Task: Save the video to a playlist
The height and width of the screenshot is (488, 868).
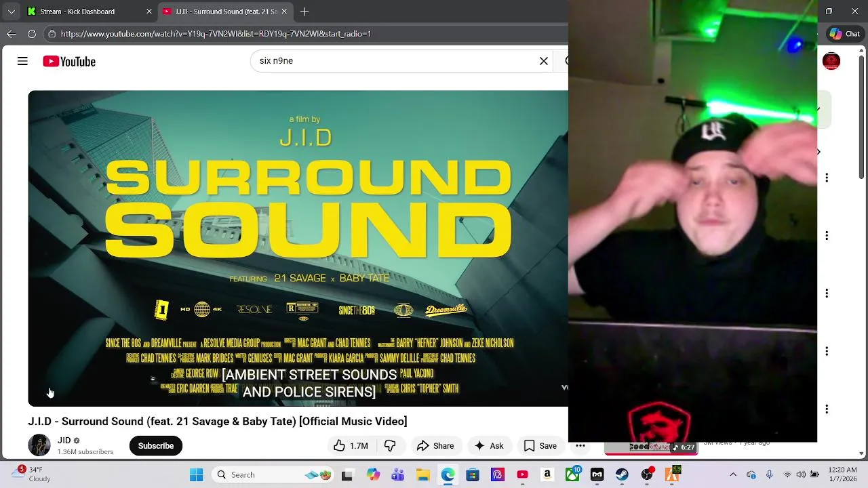Action: tap(540, 445)
